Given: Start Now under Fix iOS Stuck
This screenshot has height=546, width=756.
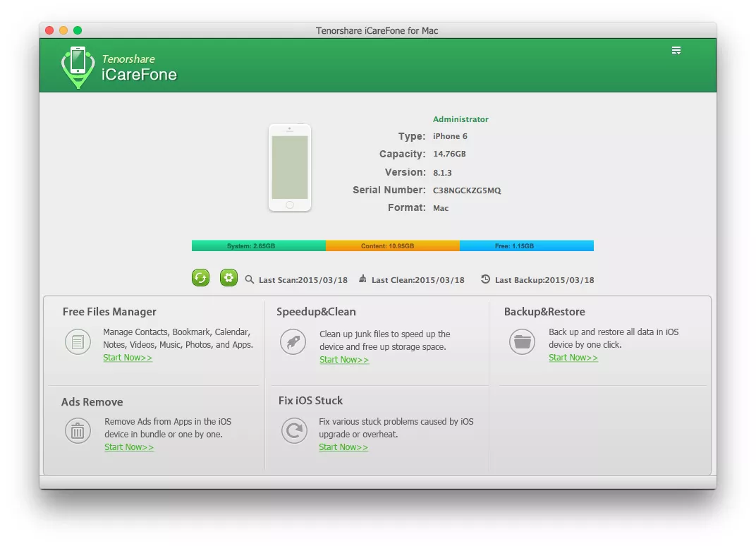Looking at the screenshot, I should (x=343, y=447).
